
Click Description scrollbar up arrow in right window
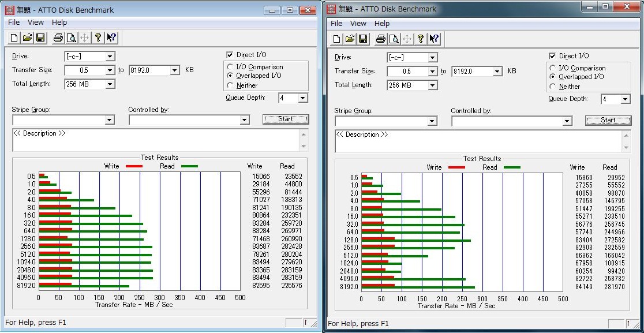pyautogui.click(x=626, y=136)
